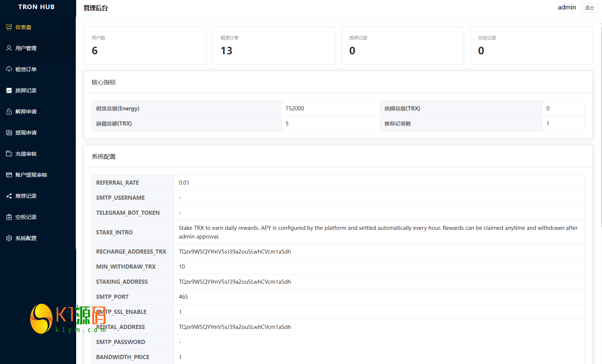Click the REFERRAL_RATE value 0.01
This screenshot has height=364, width=602.
pyautogui.click(x=184, y=182)
